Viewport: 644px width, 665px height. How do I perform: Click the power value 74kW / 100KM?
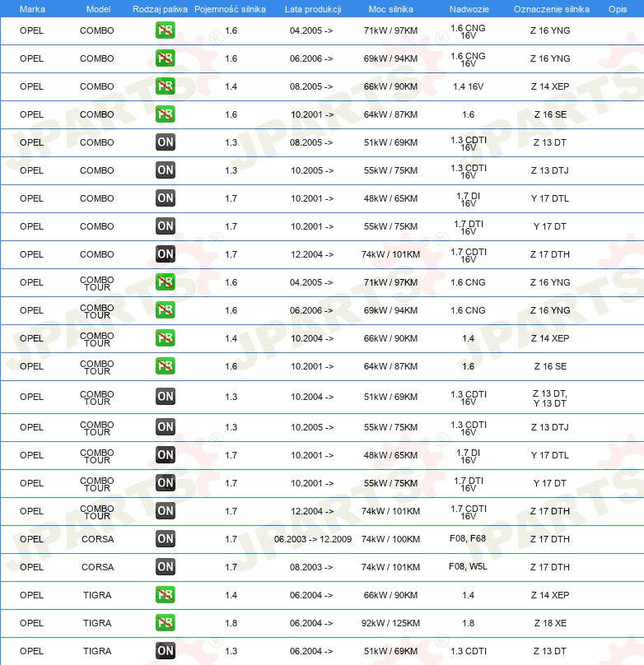click(x=390, y=539)
